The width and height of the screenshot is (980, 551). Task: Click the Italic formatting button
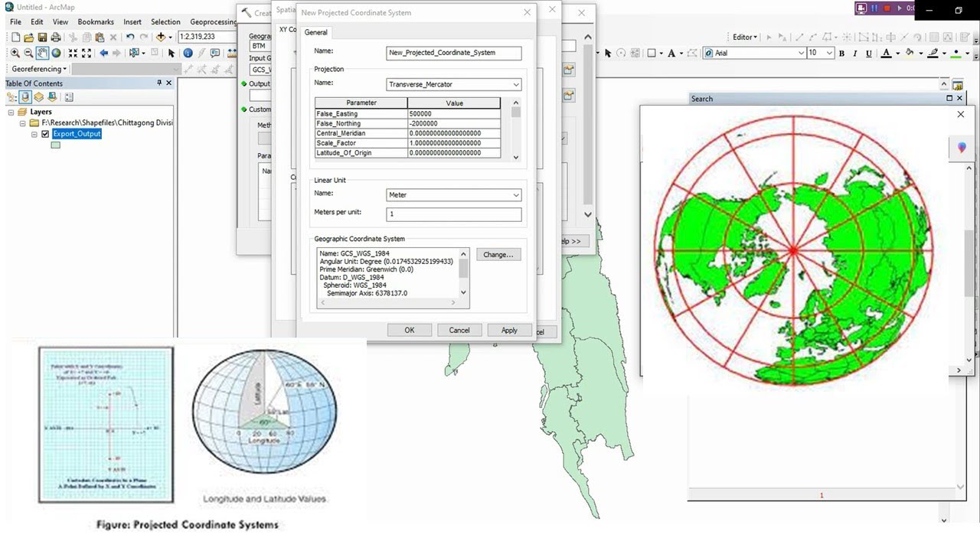(854, 53)
